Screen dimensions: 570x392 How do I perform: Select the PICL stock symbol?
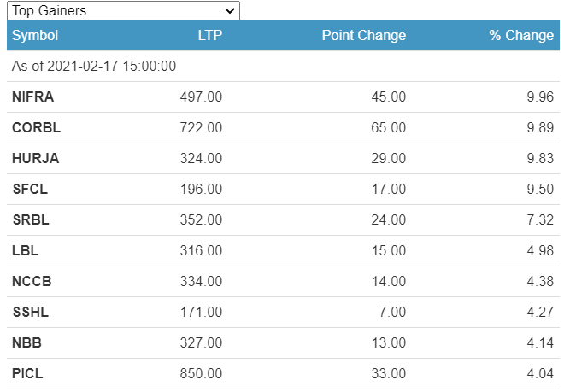point(27,374)
